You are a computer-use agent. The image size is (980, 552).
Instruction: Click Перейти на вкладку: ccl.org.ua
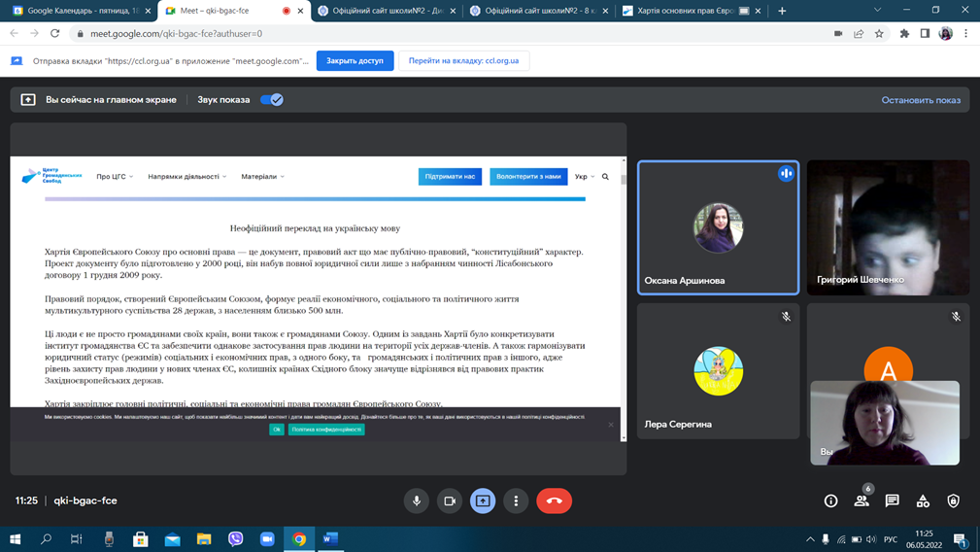(463, 60)
